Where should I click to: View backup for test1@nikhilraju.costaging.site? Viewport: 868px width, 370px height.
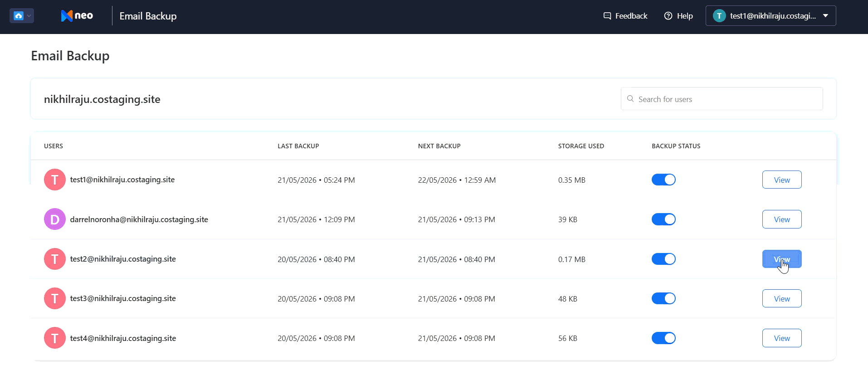pyautogui.click(x=782, y=180)
